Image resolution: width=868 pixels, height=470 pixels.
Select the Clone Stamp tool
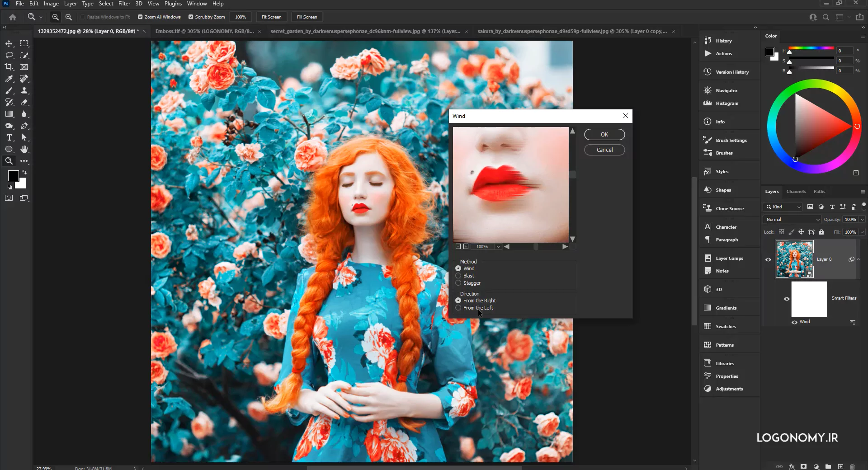24,90
